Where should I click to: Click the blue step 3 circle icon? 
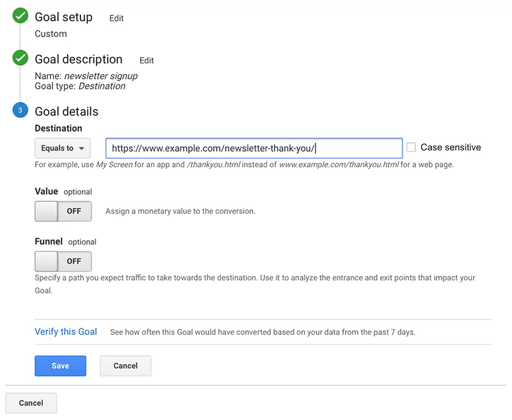pyautogui.click(x=20, y=111)
